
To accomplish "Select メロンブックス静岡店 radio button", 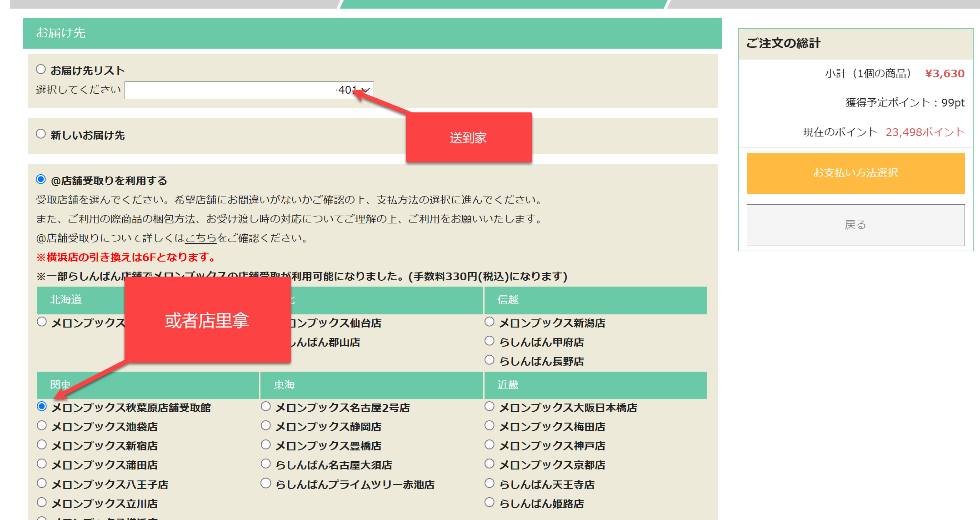I will [266, 426].
